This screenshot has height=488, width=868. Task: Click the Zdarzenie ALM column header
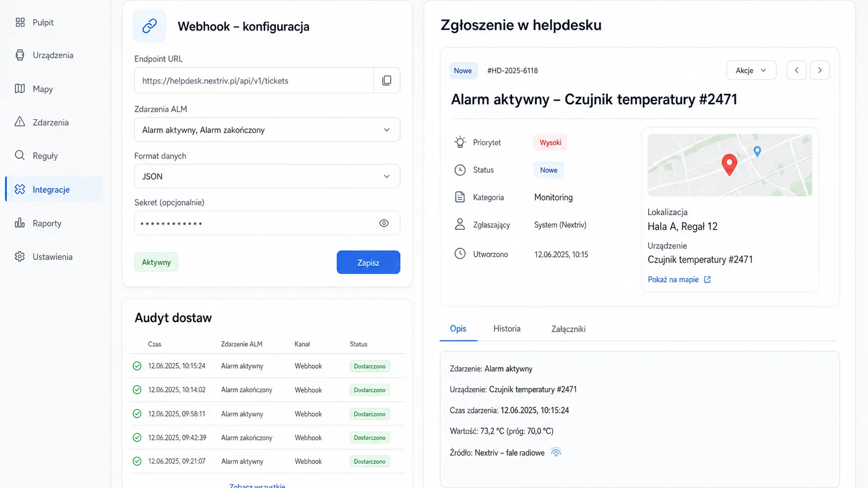241,344
